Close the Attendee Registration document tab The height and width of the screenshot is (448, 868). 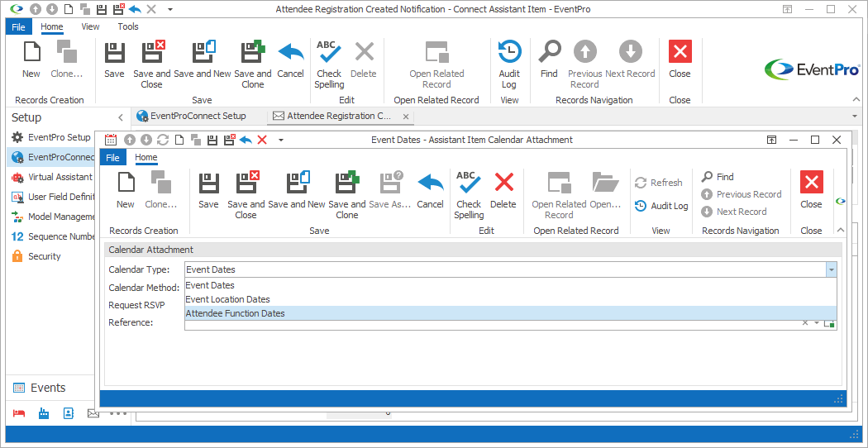click(x=406, y=117)
